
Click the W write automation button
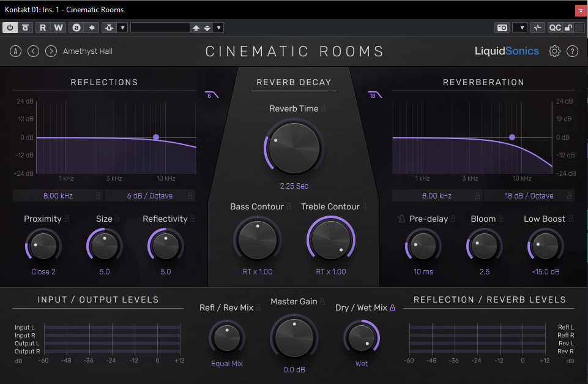pos(58,28)
